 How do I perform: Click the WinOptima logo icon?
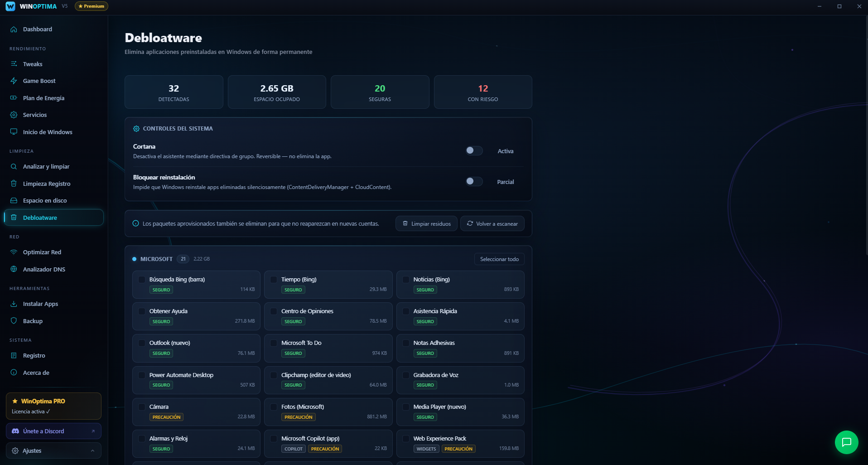coord(10,6)
